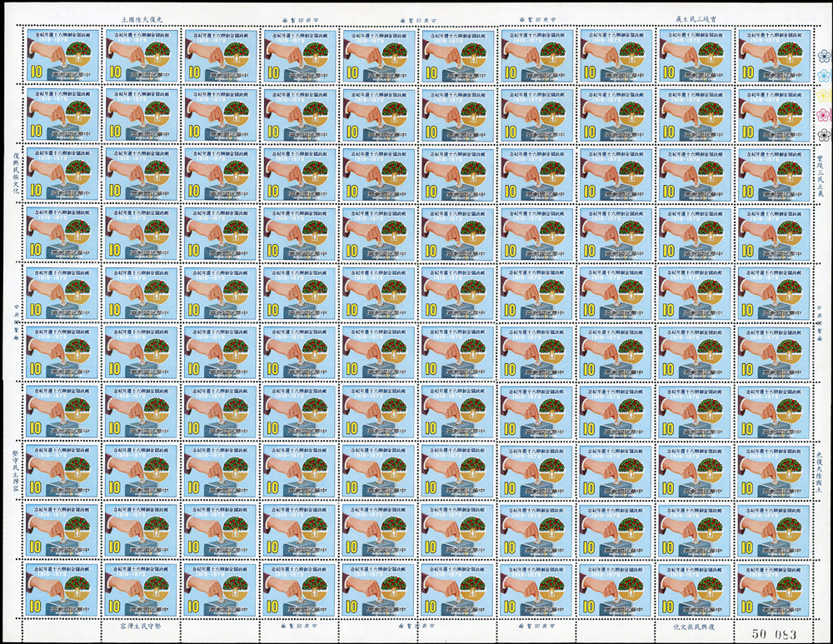Viewport: 833px width, 644px height.
Task: Click 實踐三民主義 inscription in the top margin
Action: click(693, 17)
